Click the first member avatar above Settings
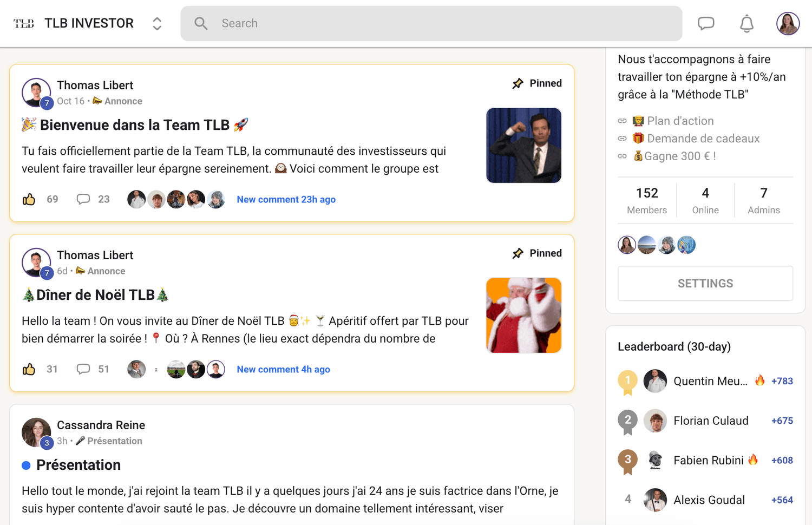Screen dimensions: 812x525 [x=627, y=245]
